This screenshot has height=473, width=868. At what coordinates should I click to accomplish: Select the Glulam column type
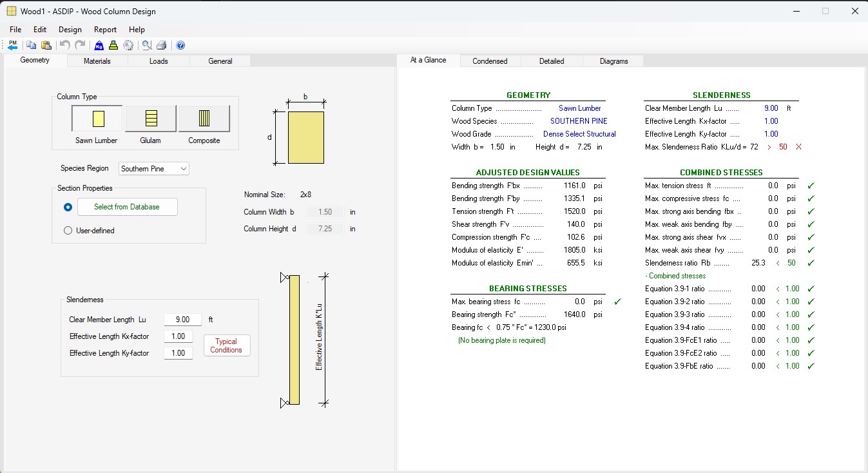point(151,119)
